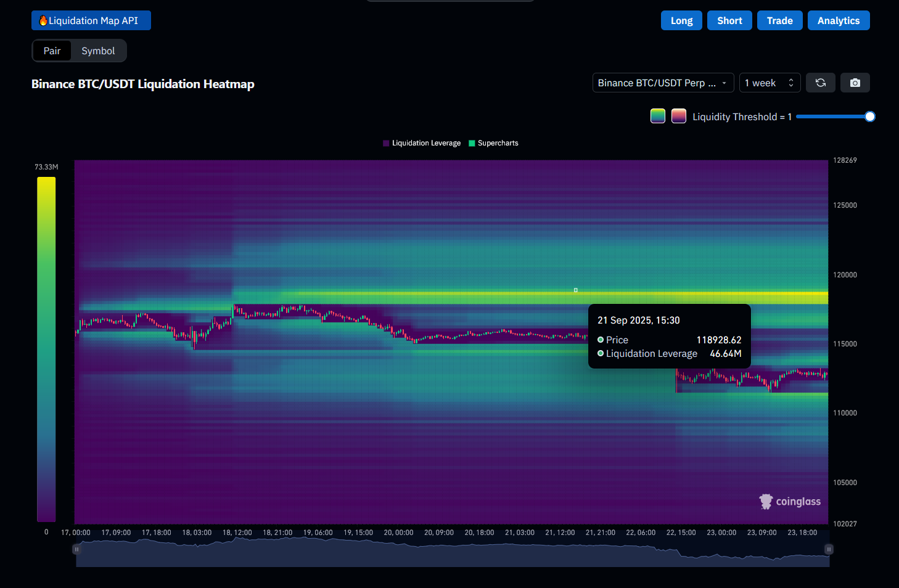Click the 23, 18:00 time axis label

[x=802, y=533]
